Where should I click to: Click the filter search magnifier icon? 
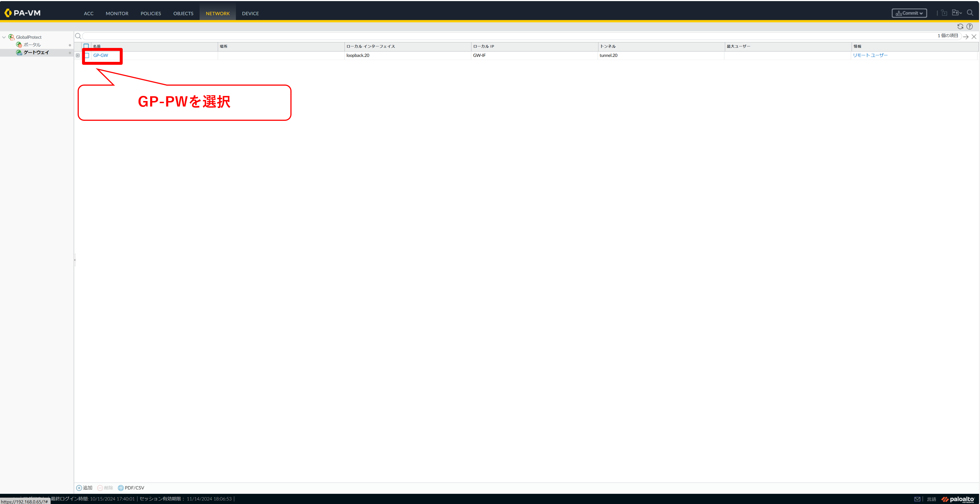point(78,36)
